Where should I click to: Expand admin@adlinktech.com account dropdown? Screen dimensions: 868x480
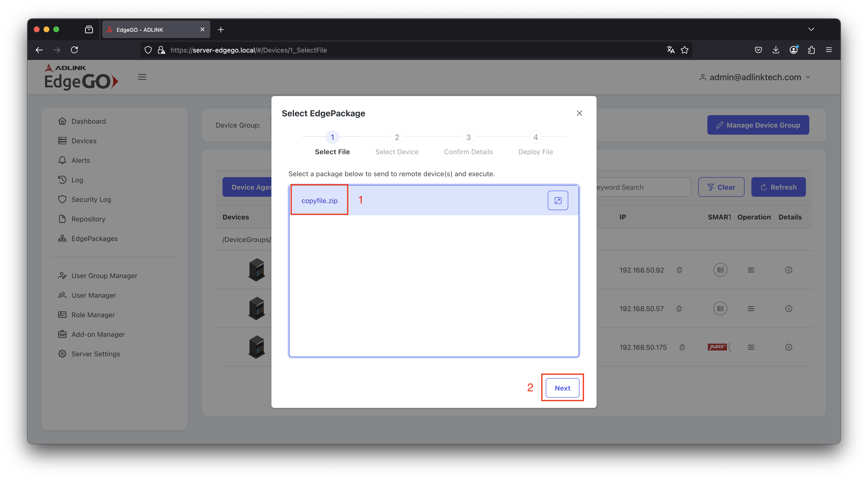(x=808, y=77)
